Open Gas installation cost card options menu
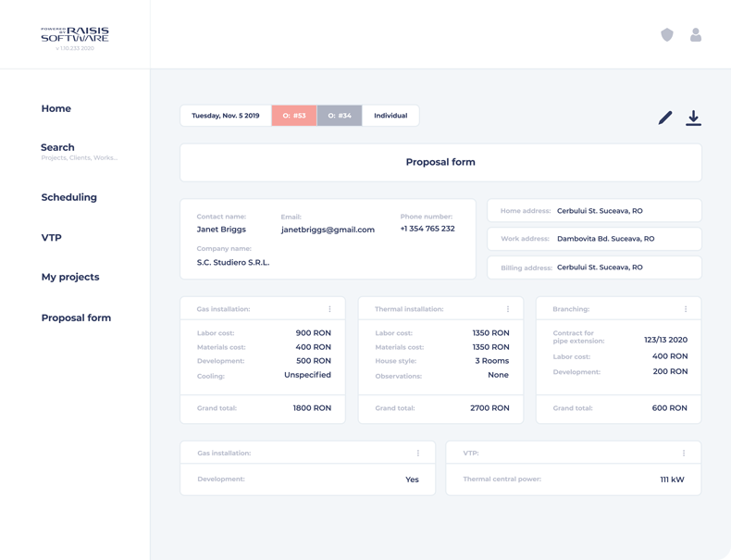Viewport: 731px width, 560px height. [x=329, y=309]
